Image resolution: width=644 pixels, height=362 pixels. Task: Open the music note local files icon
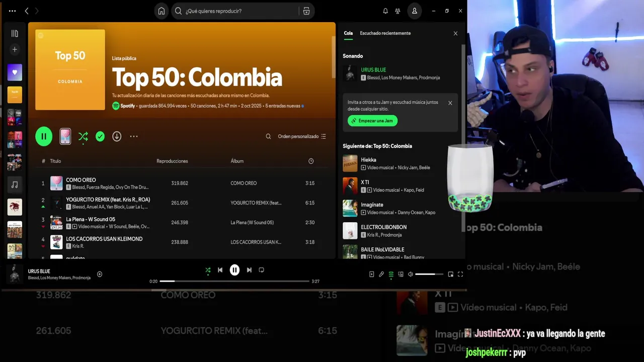(x=15, y=185)
